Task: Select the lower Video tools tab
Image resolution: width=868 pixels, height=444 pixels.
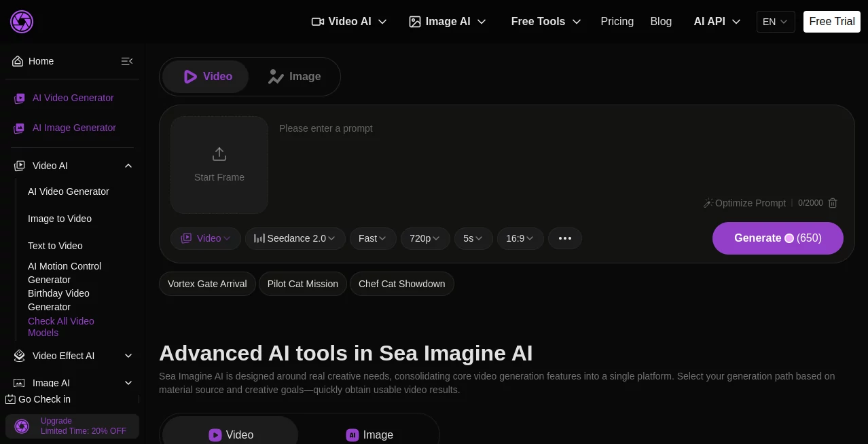Action: click(x=230, y=433)
